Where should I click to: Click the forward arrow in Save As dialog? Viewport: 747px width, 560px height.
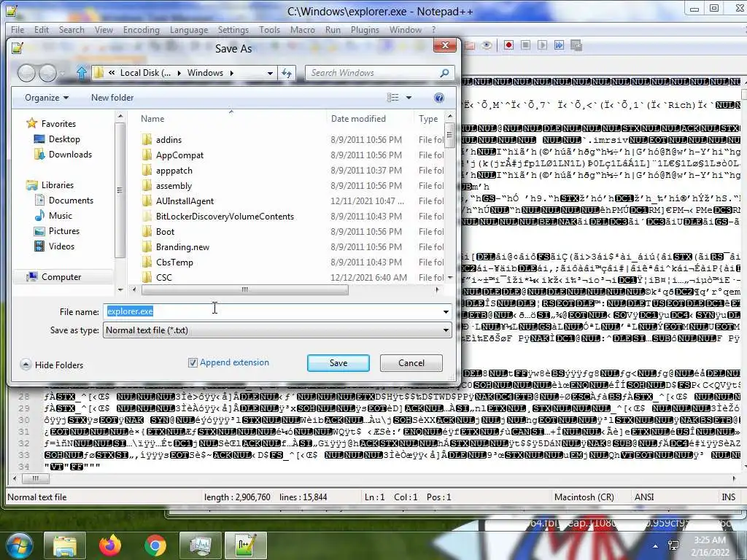[47, 73]
